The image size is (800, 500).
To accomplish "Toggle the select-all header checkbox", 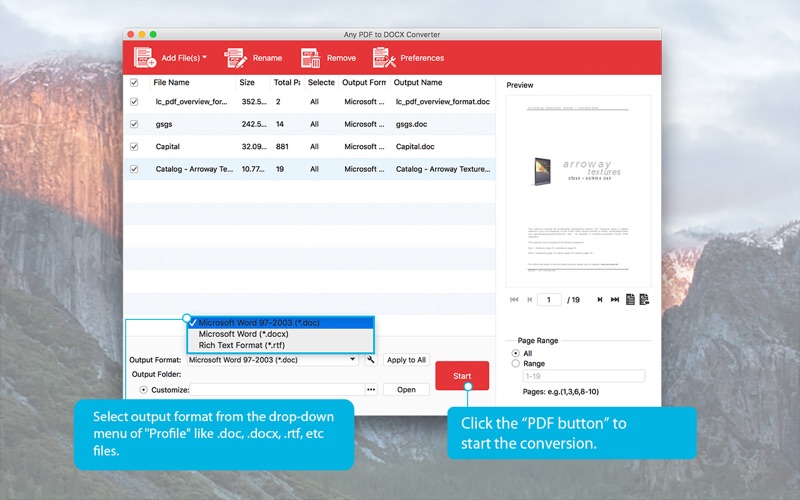I will [134, 83].
